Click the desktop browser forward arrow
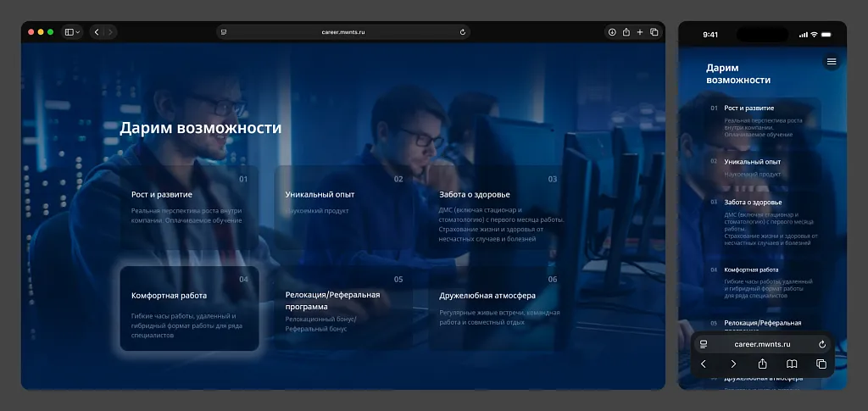Image resolution: width=868 pixels, height=411 pixels. coord(111,32)
